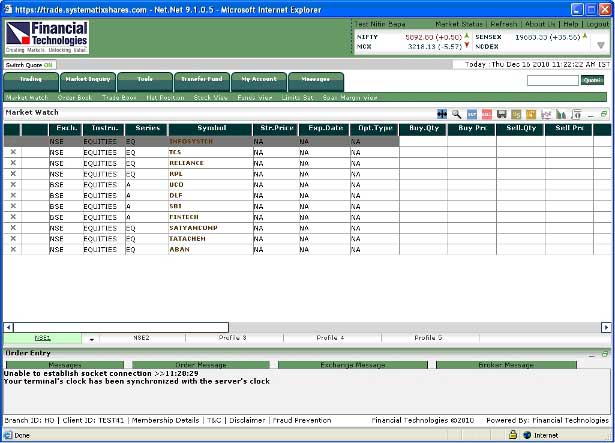This screenshot has width=615, height=443.
Task: Click the Membership Details footer link
Action: 166,420
